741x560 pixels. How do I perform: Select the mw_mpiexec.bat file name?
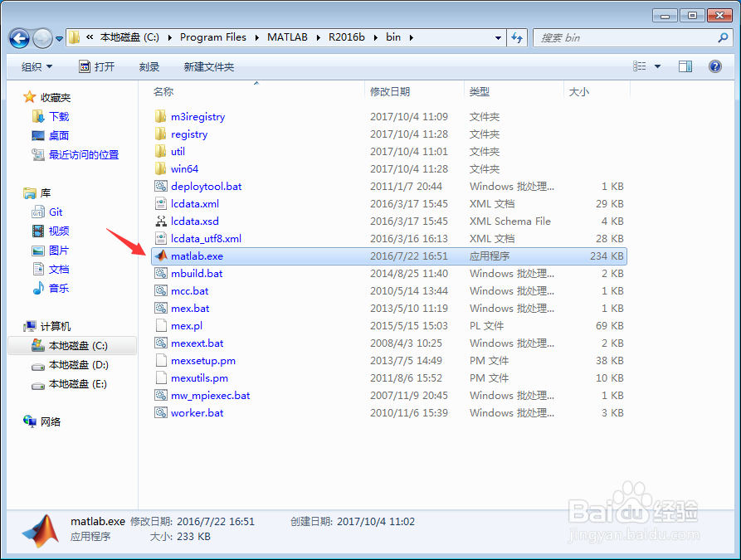[210, 396]
